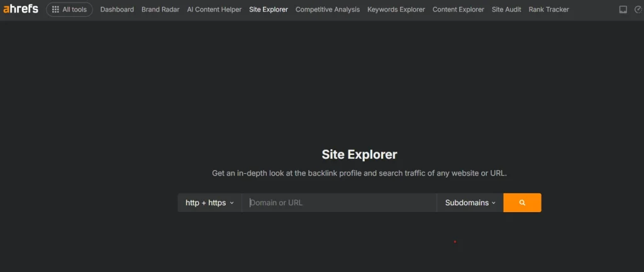Open Rank Tracker
The width and height of the screenshot is (644, 272).
click(548, 9)
